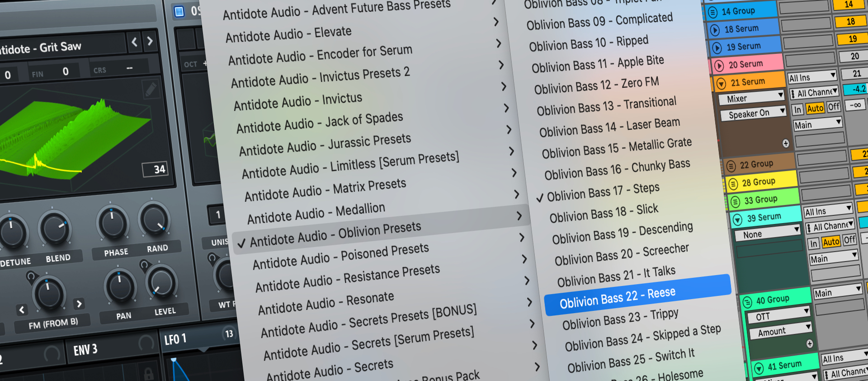Open the wavetable editor pencil icon
This screenshot has width=868, height=381.
[151, 90]
